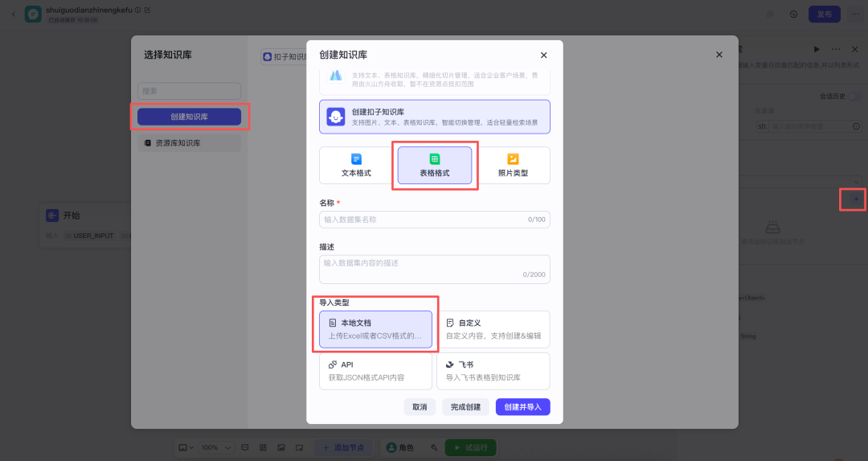Image resolution: width=868 pixels, height=461 pixels.
Task: Select the 表格格式 table format icon
Action: pyautogui.click(x=435, y=159)
